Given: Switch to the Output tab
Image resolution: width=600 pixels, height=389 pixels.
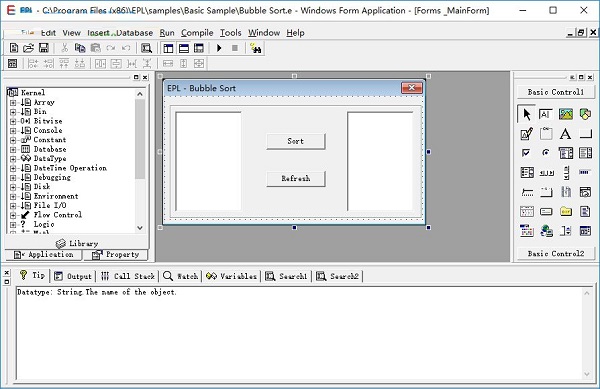Looking at the screenshot, I should pos(73,276).
